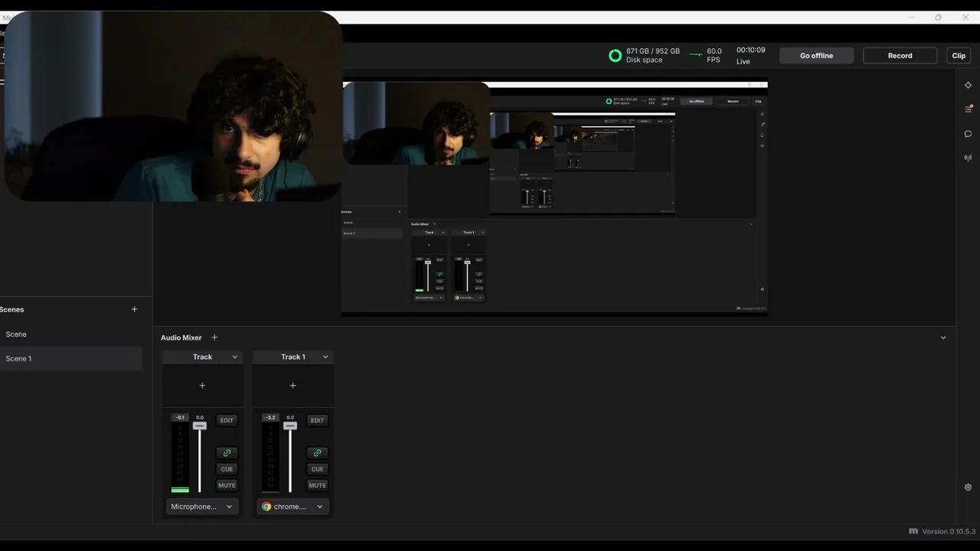Image resolution: width=980 pixels, height=551 pixels.
Task: Start recording with the Record button
Action: (900, 56)
